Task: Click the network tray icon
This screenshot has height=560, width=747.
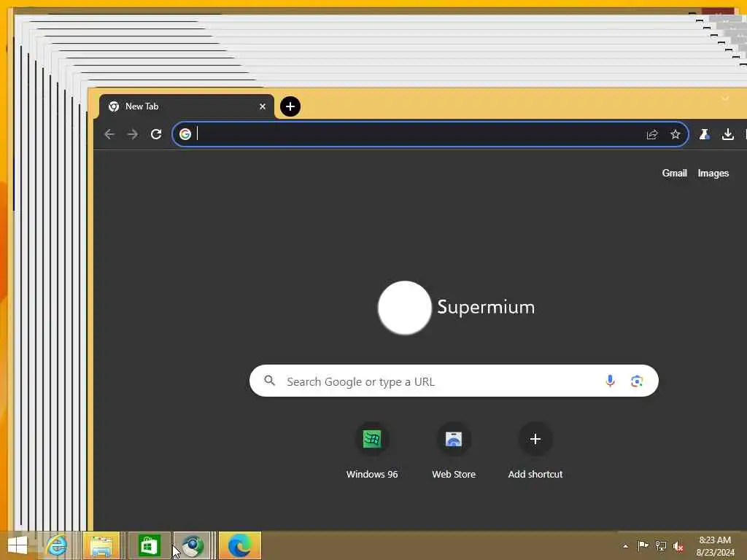Action: [x=661, y=545]
